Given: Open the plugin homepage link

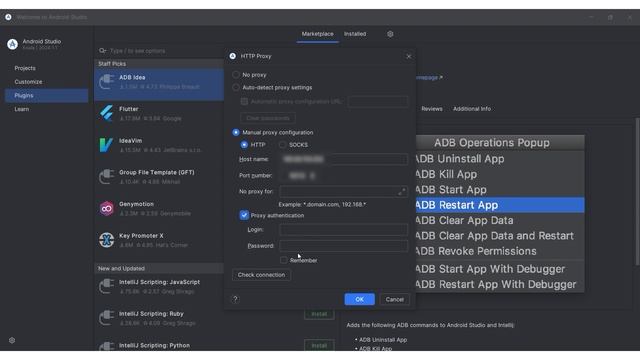Looking at the screenshot, I should (429, 77).
